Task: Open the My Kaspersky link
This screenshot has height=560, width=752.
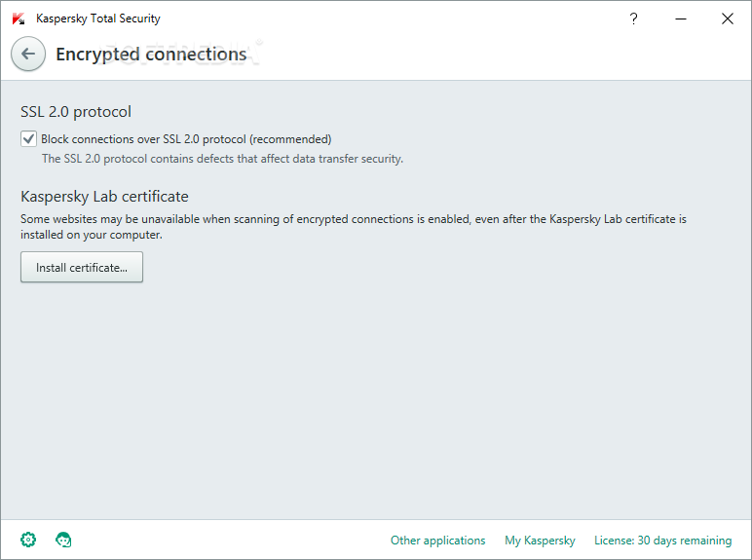Action: [x=540, y=541]
